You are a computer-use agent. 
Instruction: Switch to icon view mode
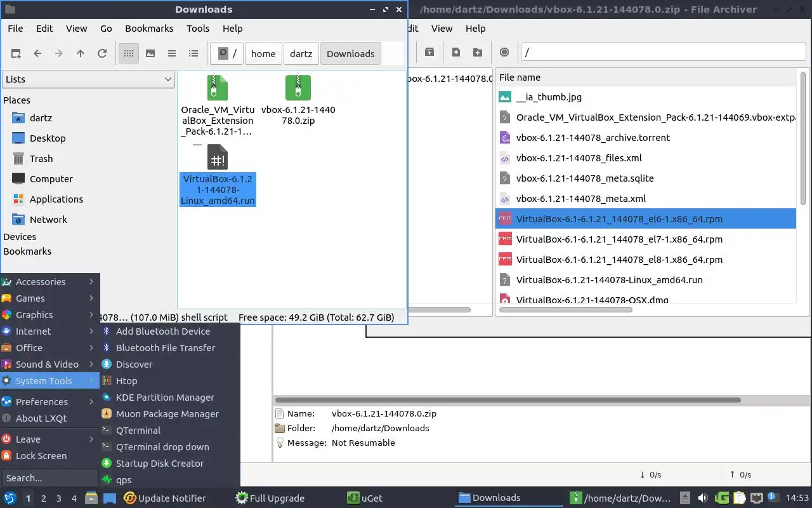(129, 54)
